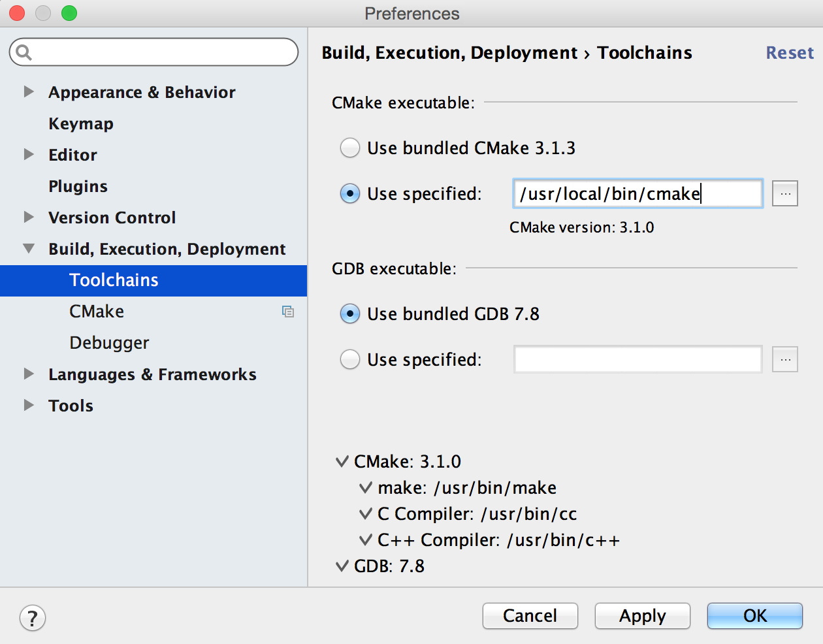Open the Debugger settings page

[109, 343]
